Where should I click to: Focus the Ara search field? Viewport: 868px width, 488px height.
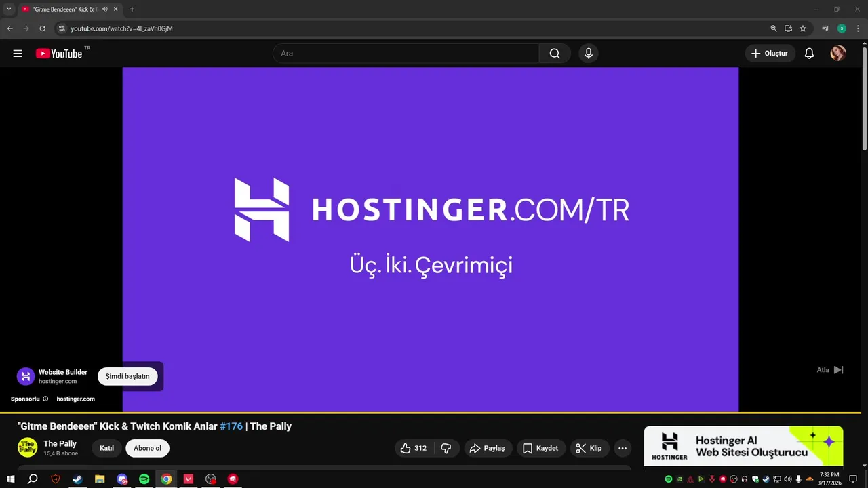click(406, 54)
